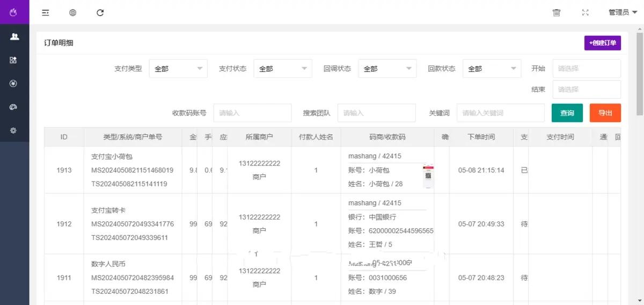
Task: Open the 结束 date picker field
Action: click(587, 90)
